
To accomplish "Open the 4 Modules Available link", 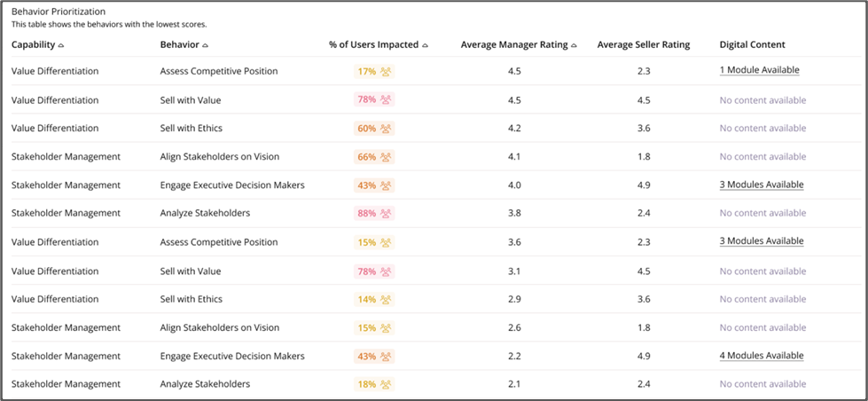I will (x=761, y=356).
